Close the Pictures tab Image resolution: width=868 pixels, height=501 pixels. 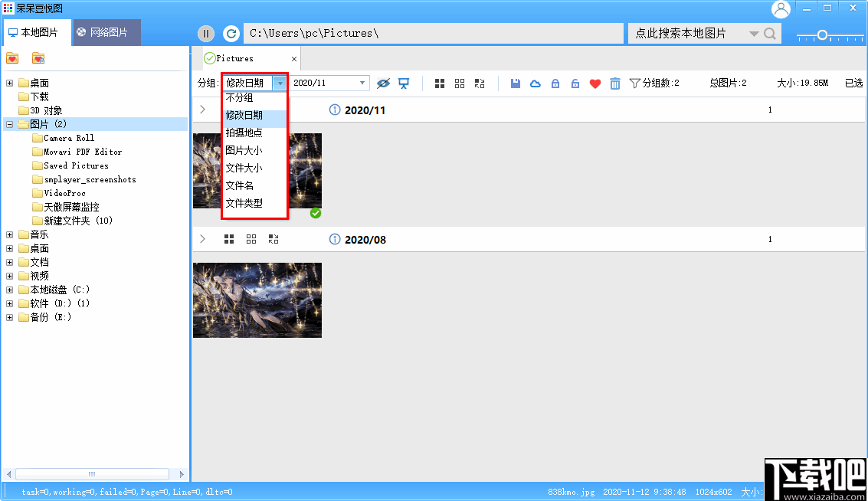tap(294, 59)
